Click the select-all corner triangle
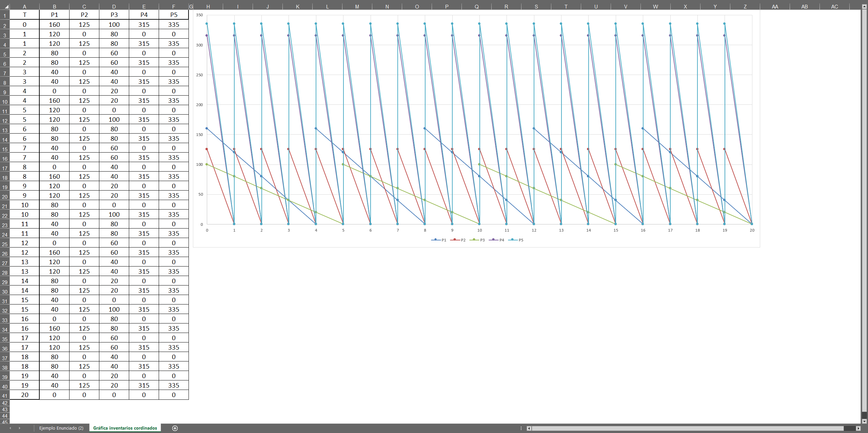 click(6, 6)
